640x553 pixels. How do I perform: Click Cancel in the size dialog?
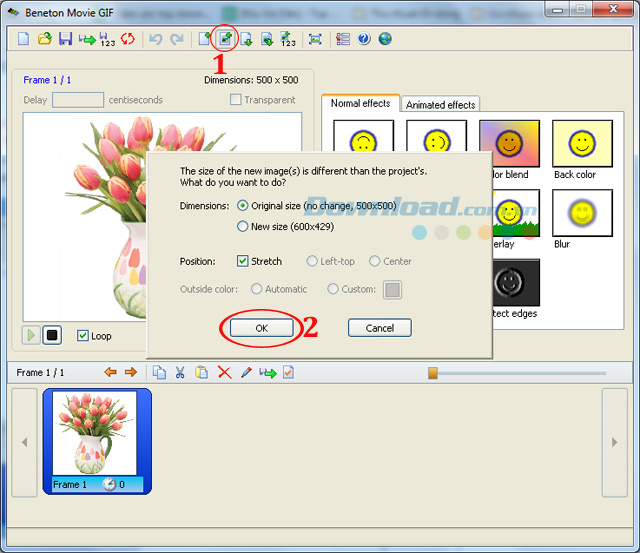pyautogui.click(x=380, y=328)
